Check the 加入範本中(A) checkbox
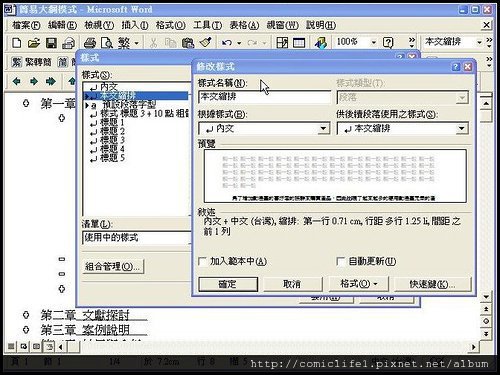Screen dimensions: 500x375 pos(202,261)
